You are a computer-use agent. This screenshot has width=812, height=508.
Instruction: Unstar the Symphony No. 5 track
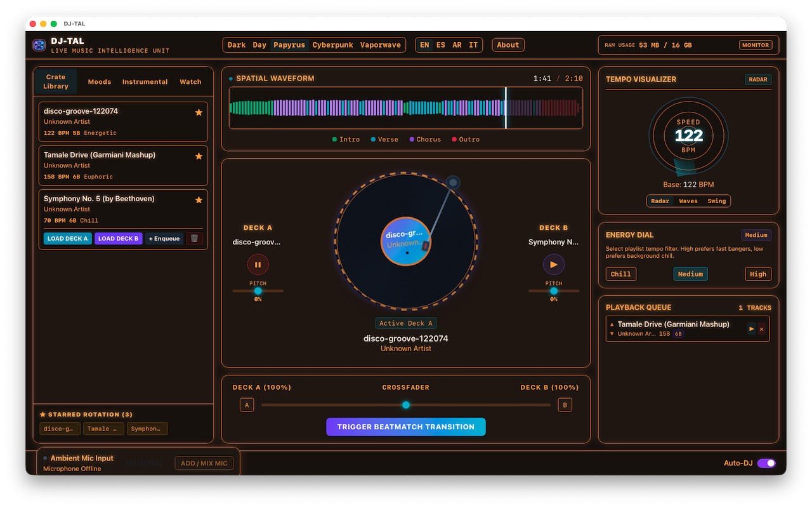point(199,200)
